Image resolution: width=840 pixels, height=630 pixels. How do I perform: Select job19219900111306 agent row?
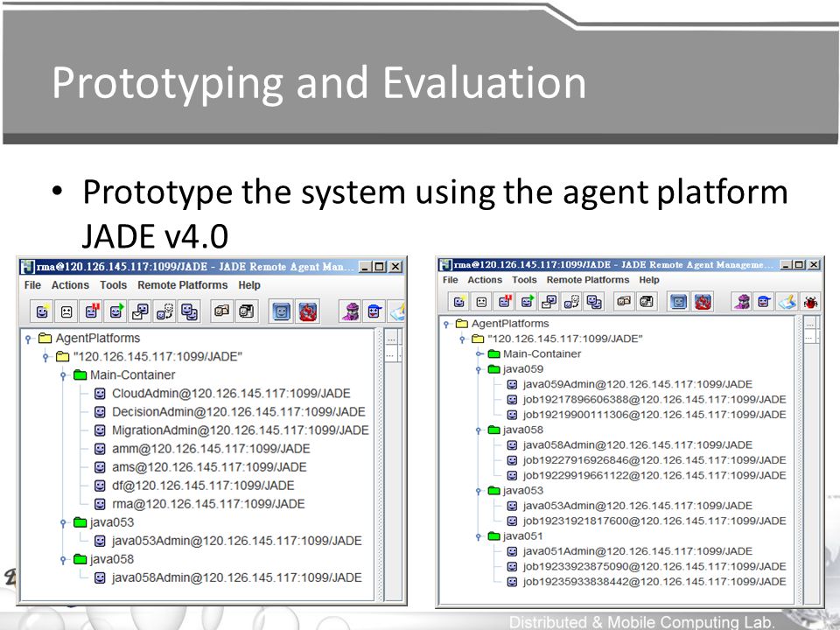tap(647, 415)
